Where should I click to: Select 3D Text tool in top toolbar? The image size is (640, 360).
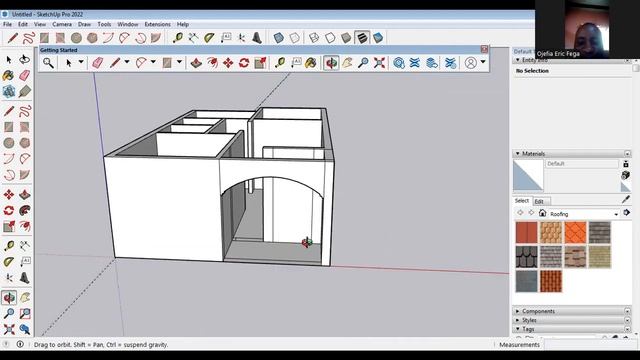257,38
